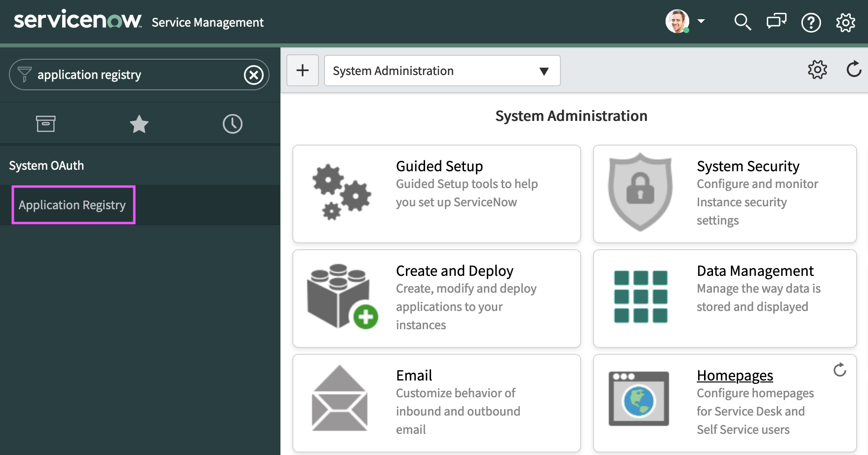Image resolution: width=868 pixels, height=455 pixels.
Task: Open system settings gear in header
Action: coord(845,23)
